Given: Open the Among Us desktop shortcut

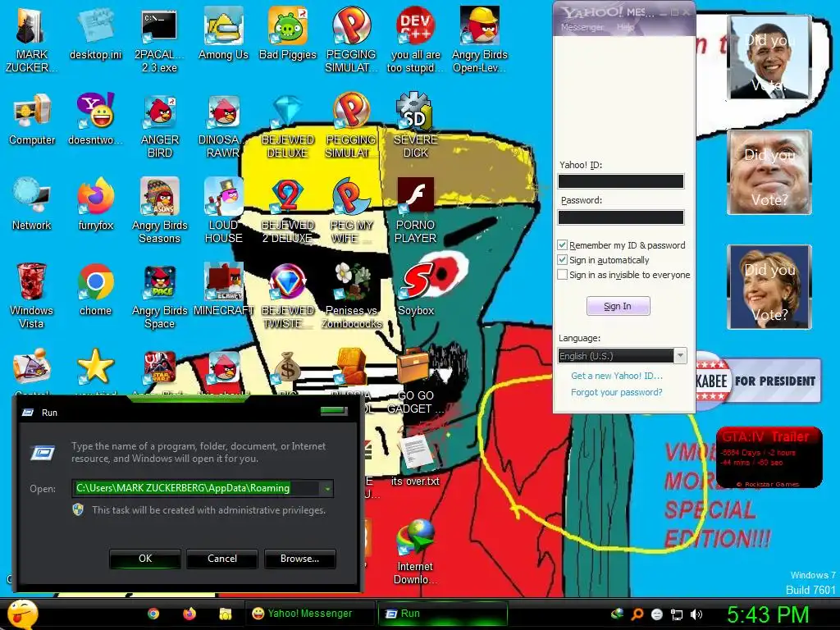Looking at the screenshot, I should pyautogui.click(x=223, y=27).
